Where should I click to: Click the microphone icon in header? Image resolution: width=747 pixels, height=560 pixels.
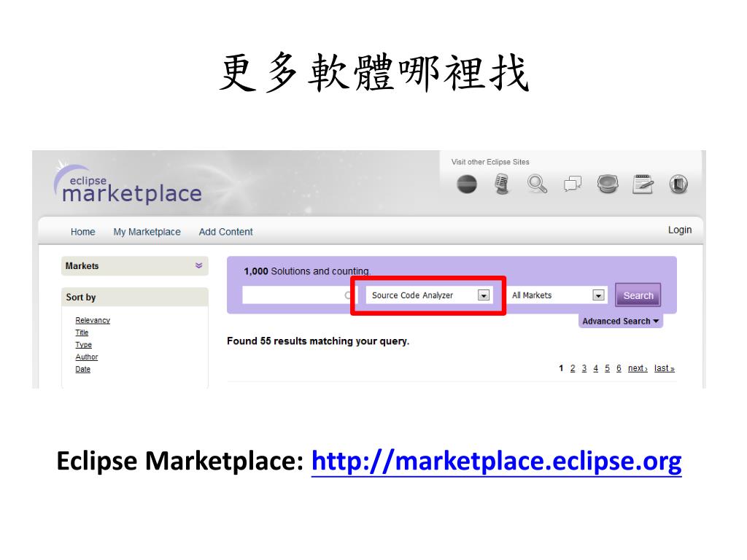pyautogui.click(x=502, y=184)
